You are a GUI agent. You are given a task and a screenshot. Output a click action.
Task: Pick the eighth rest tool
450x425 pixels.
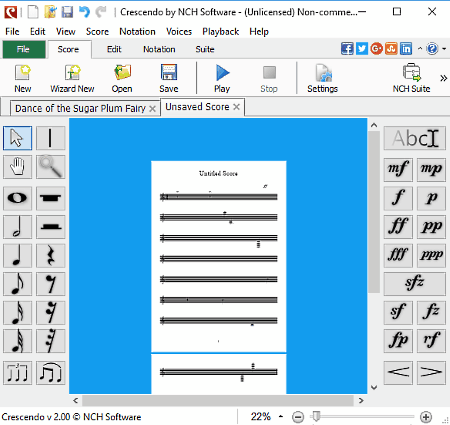(x=50, y=284)
